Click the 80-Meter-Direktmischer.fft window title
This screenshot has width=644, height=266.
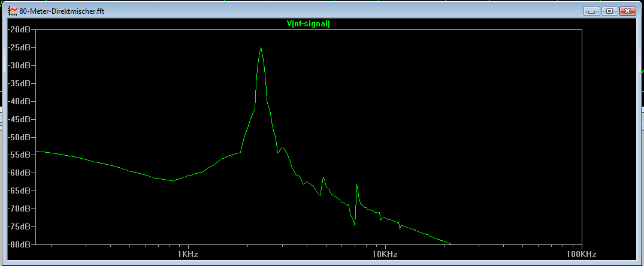(x=62, y=11)
